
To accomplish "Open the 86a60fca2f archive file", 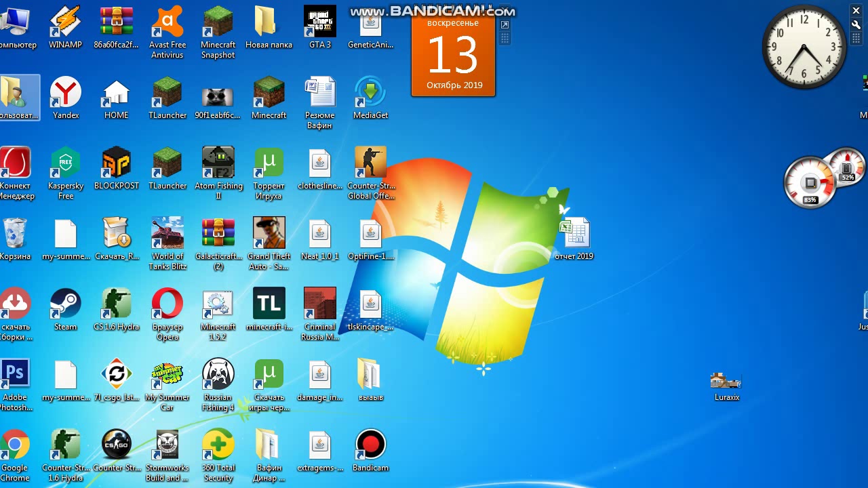I will click(x=117, y=27).
